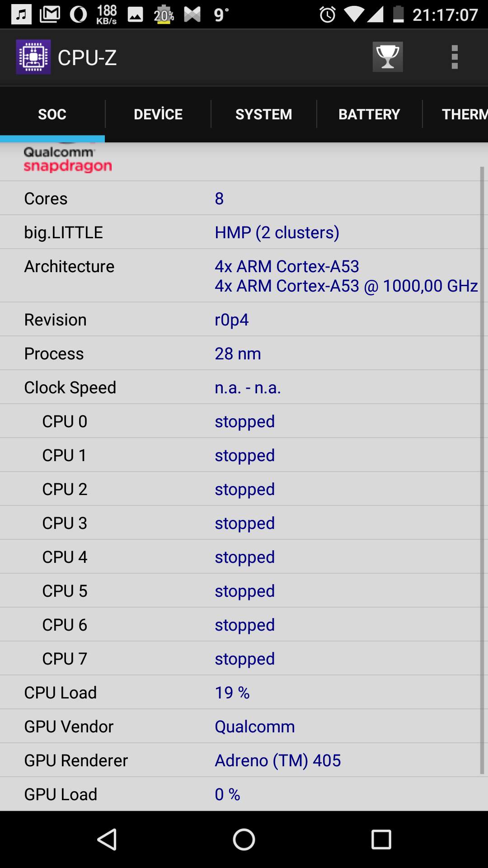The height and width of the screenshot is (868, 488).
Task: Select the SOC tab
Action: 52,114
